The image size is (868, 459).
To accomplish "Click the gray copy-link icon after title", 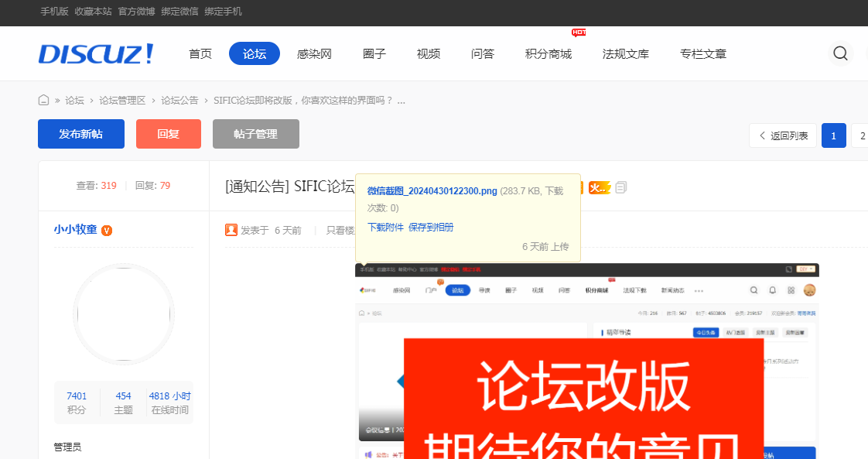I will (x=621, y=187).
